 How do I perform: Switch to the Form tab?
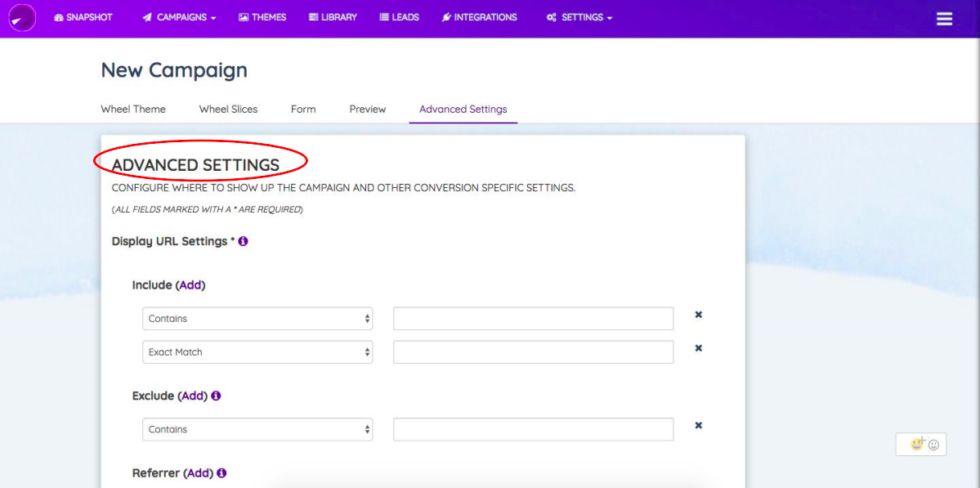click(x=303, y=110)
